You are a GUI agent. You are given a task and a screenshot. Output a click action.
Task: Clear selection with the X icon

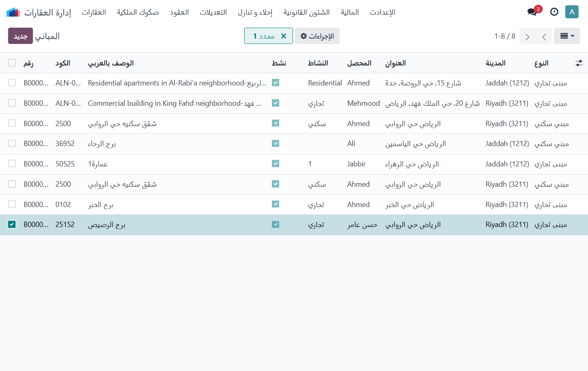(x=284, y=36)
